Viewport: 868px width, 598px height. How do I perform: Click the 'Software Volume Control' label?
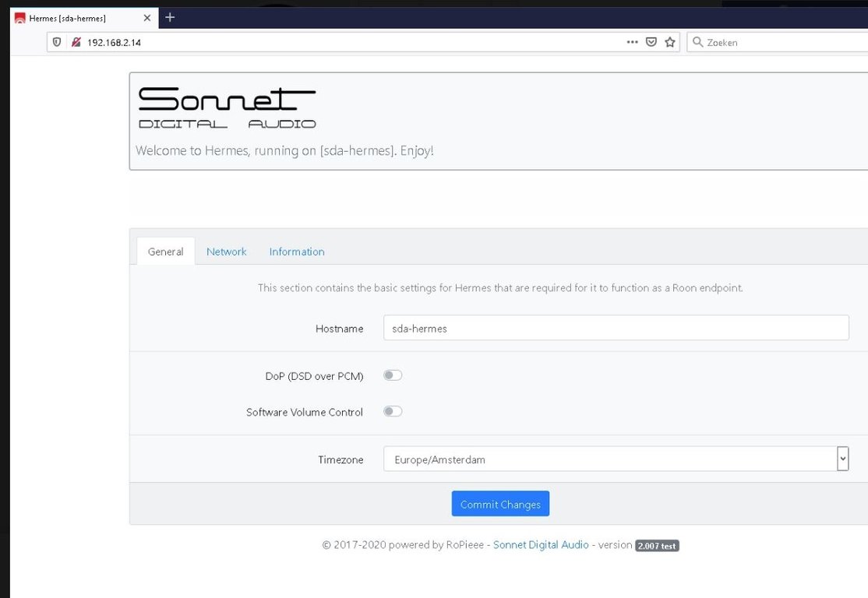[305, 412]
